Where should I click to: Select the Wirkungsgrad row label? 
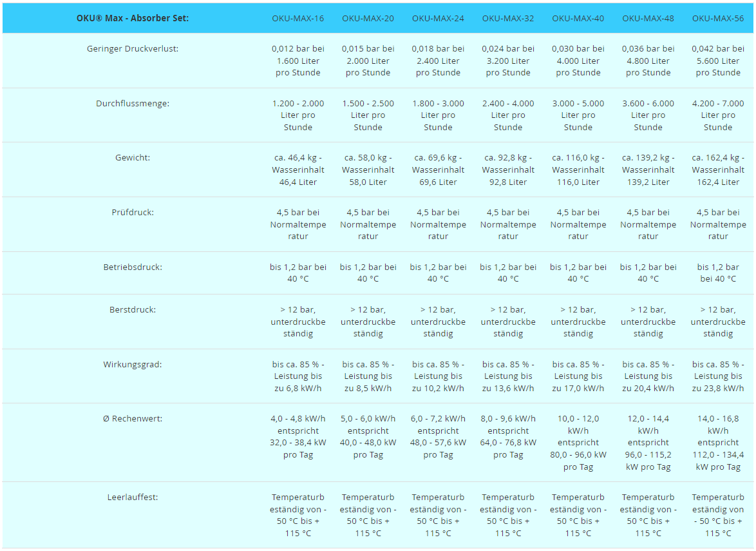[x=133, y=364]
